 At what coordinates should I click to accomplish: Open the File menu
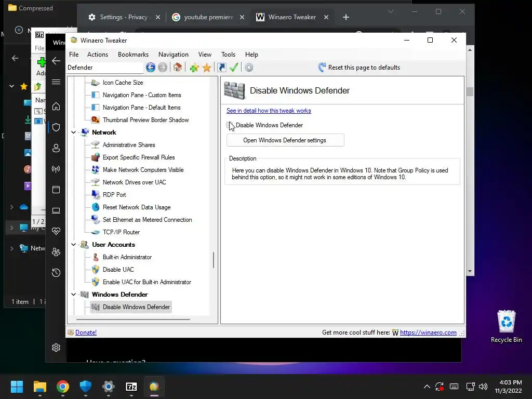[x=74, y=54]
